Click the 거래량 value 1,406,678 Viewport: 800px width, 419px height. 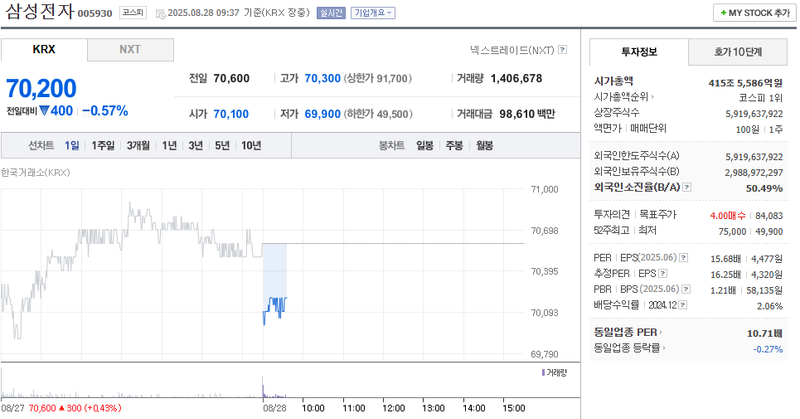[x=516, y=79]
